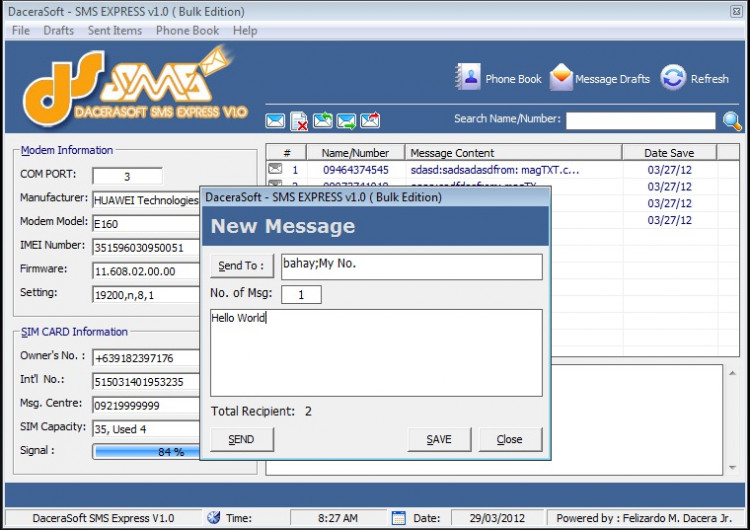Viewport: 750px width, 530px height.
Task: Open the File menu
Action: (20, 31)
